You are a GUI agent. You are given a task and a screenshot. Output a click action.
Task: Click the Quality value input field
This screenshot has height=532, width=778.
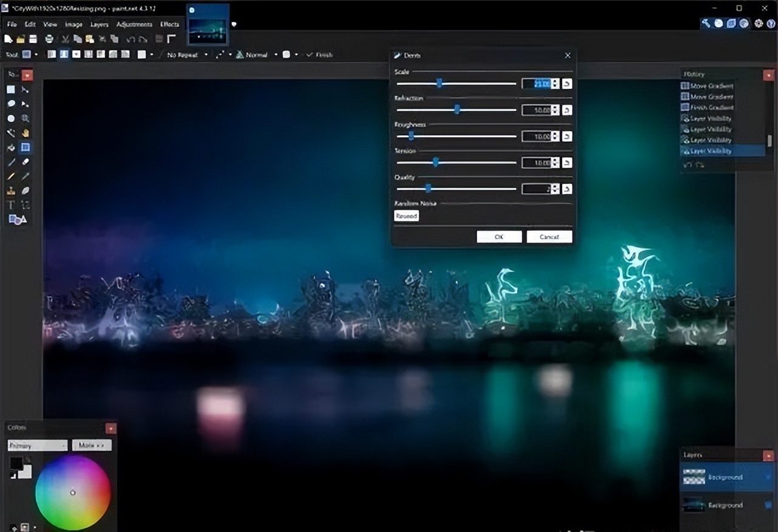[536, 189]
